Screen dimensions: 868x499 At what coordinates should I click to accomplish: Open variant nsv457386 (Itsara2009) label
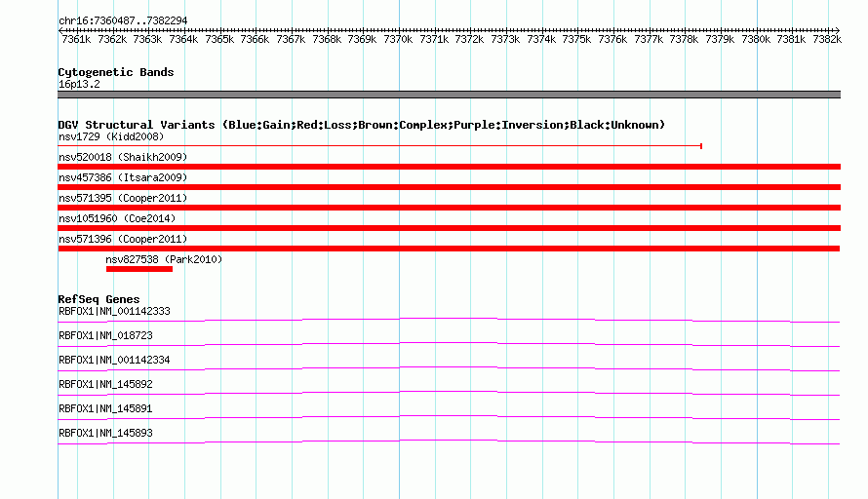(x=123, y=177)
